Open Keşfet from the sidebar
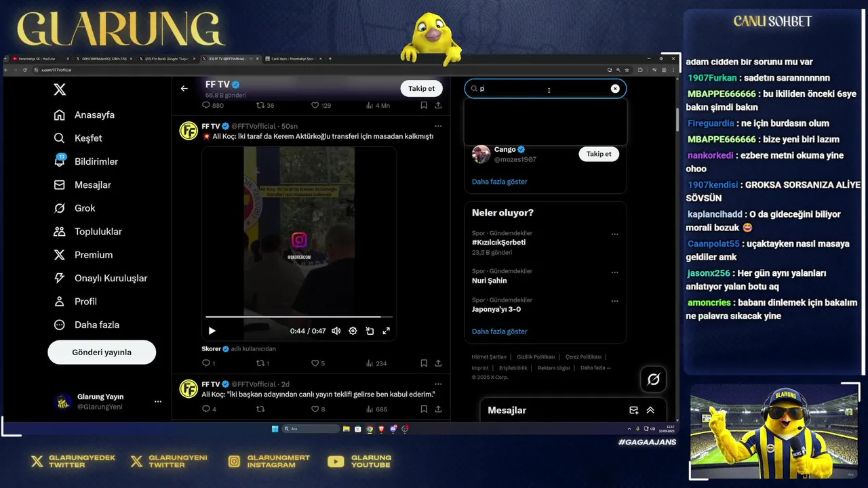 tap(78, 138)
